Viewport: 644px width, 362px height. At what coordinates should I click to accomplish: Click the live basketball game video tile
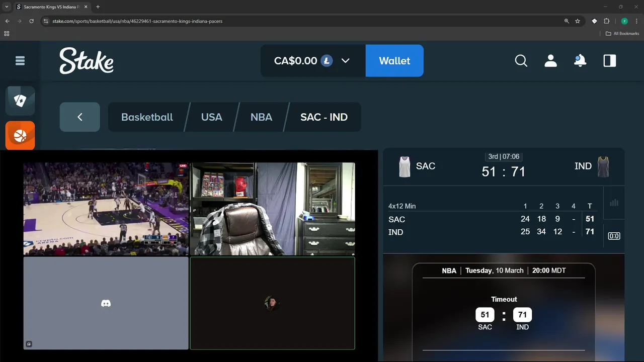(106, 209)
